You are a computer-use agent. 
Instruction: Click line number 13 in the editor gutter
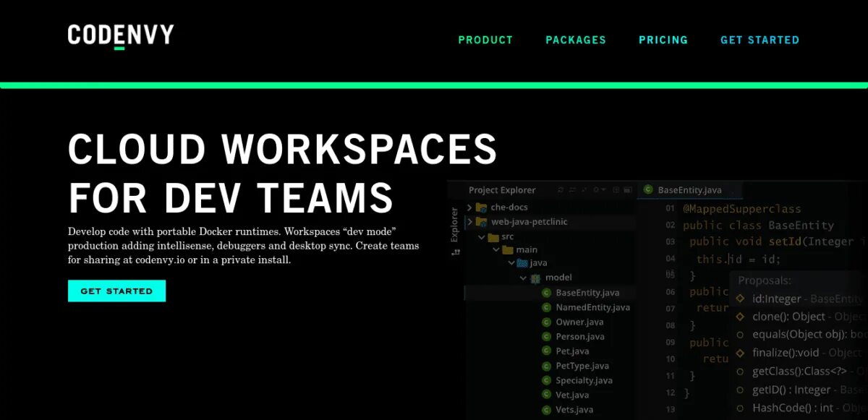coord(670,410)
